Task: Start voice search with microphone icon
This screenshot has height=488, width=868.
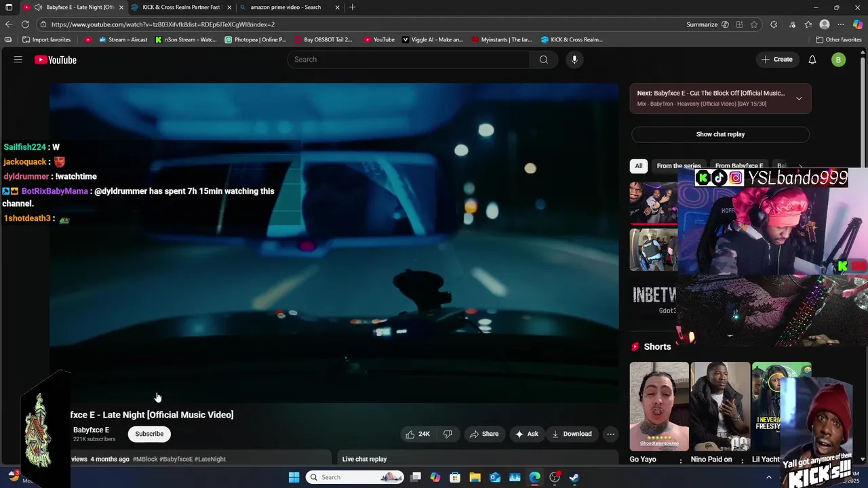Action: [574, 60]
